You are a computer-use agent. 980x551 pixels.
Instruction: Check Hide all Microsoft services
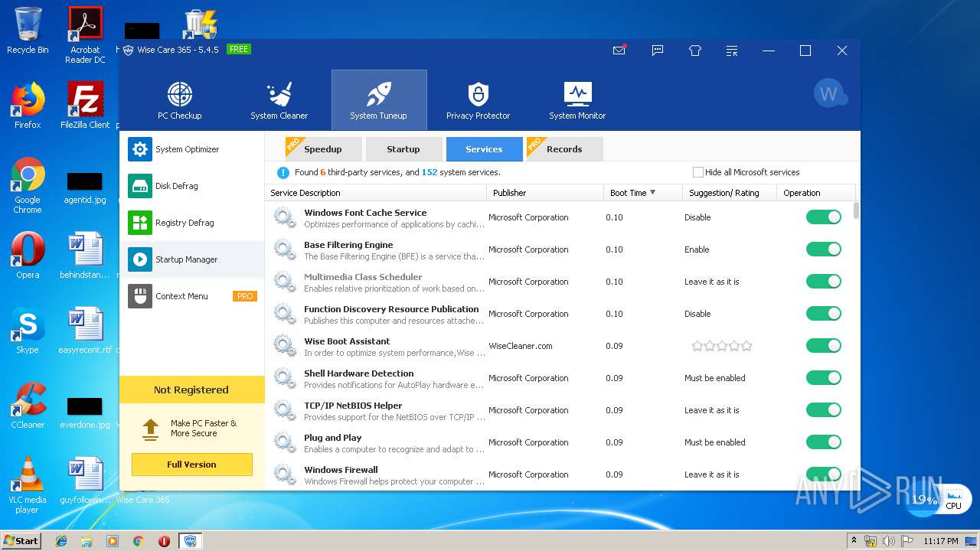coord(697,172)
